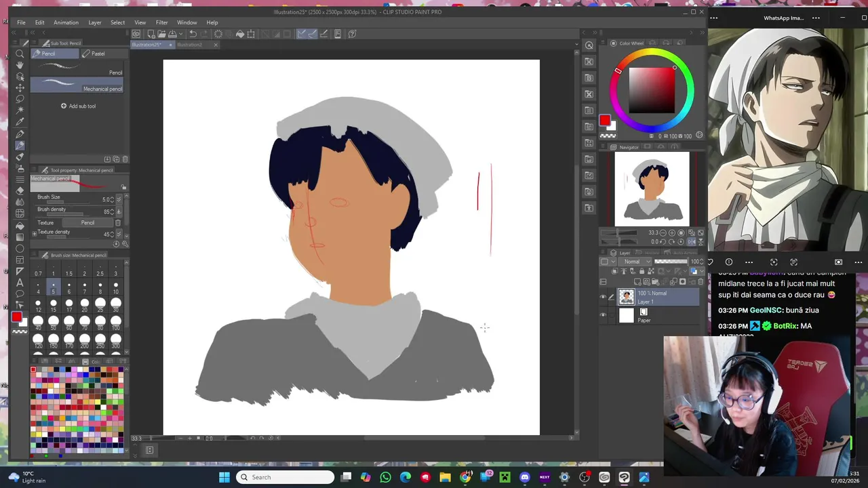This screenshot has width=868, height=488.
Task: Select the Pencil sub tool brush
Action: pos(77,68)
